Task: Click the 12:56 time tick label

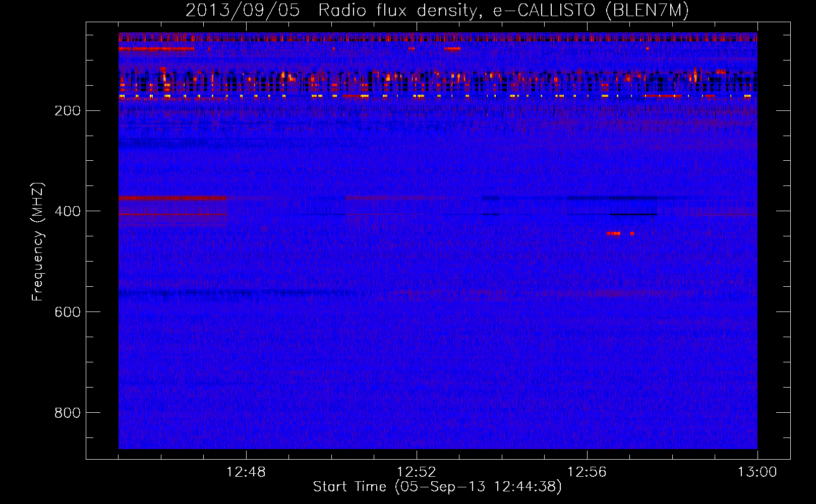Action: click(587, 472)
